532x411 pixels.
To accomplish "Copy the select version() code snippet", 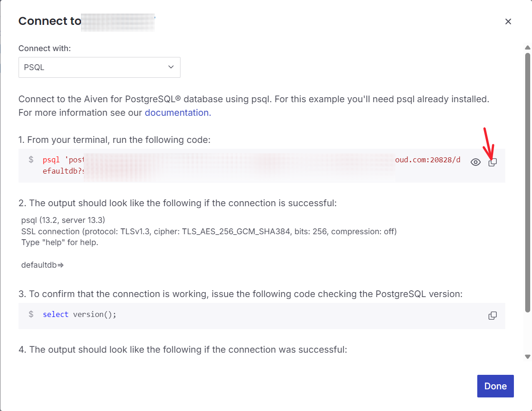I will (492, 316).
